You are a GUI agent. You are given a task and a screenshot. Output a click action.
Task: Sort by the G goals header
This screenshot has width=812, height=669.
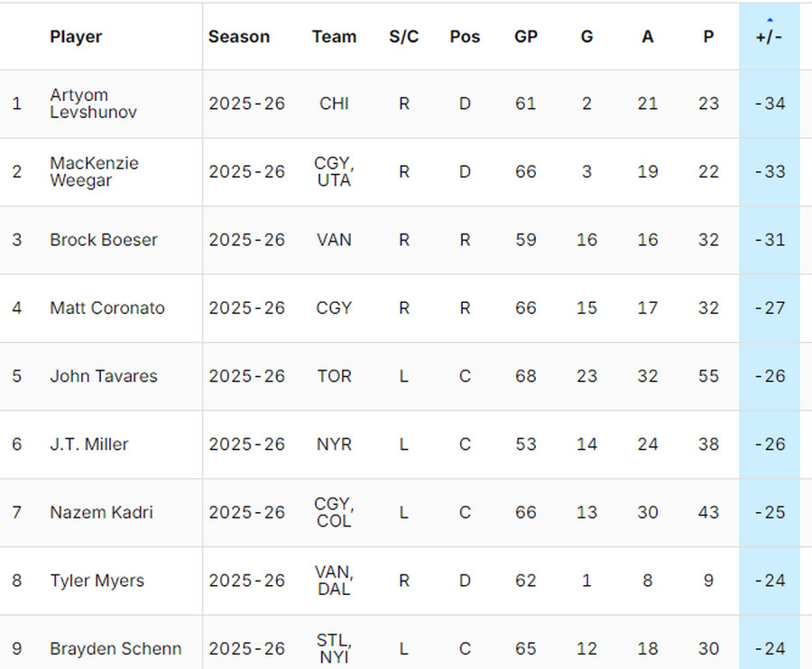coord(586,37)
